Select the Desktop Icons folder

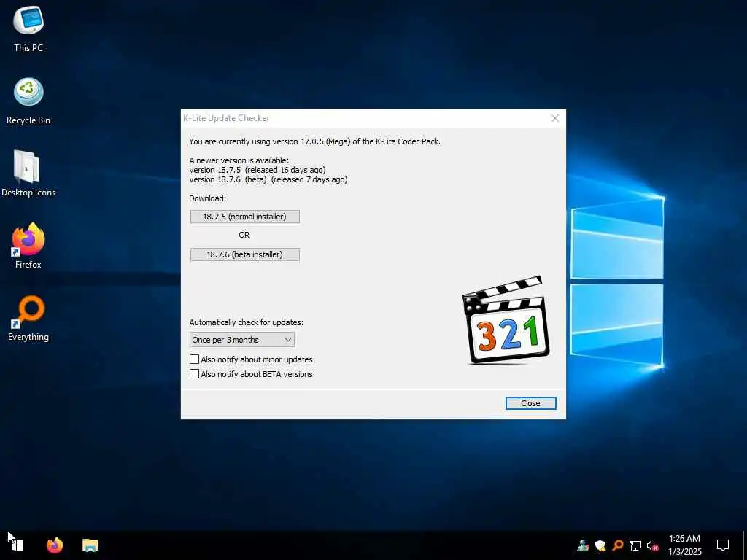[28, 174]
